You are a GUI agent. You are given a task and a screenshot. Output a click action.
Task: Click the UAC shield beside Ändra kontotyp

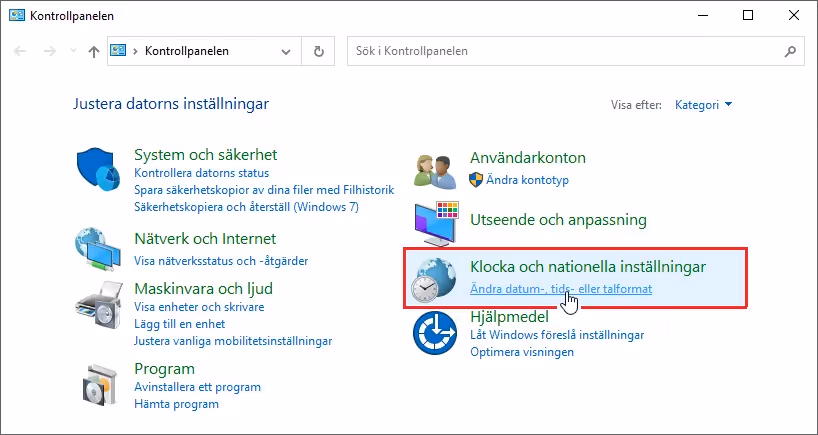coord(476,180)
